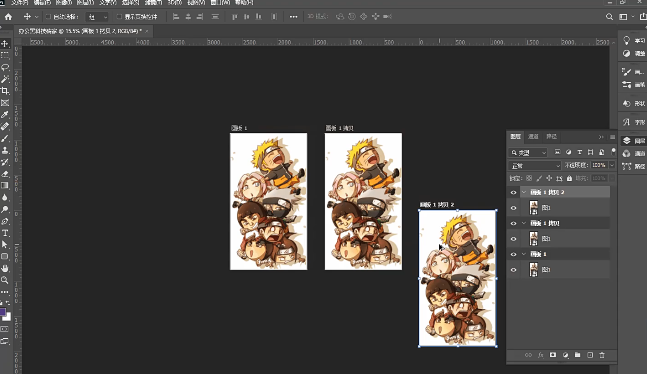Align top edges in options bar
This screenshot has width=647, height=374.
coord(234,17)
